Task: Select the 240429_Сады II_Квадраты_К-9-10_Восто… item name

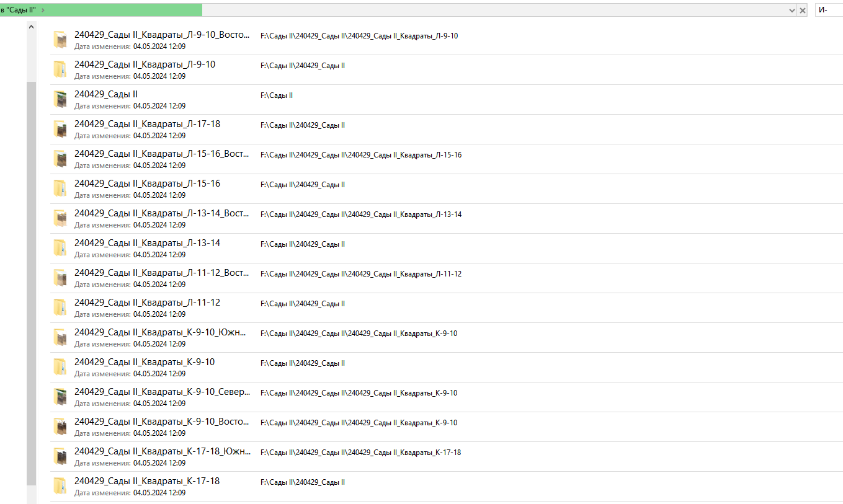Action: coord(161,422)
